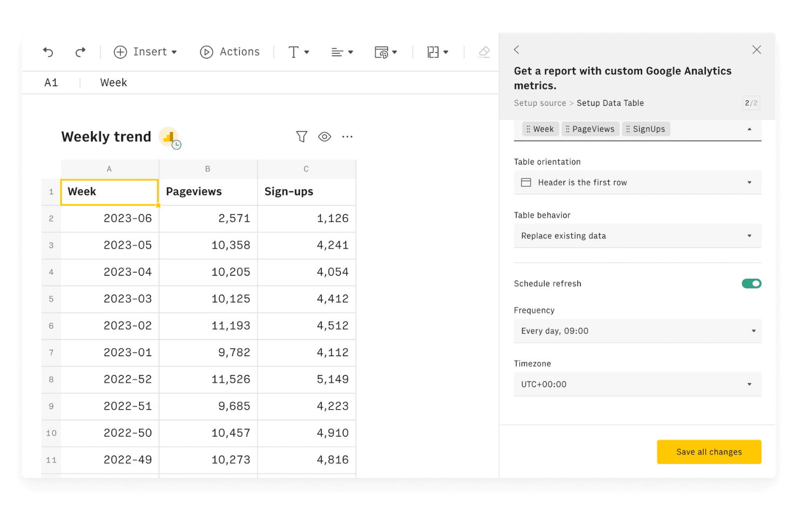Viewport: 798px width, 532px height.
Task: Open the text format dropdown
Action: 299,52
